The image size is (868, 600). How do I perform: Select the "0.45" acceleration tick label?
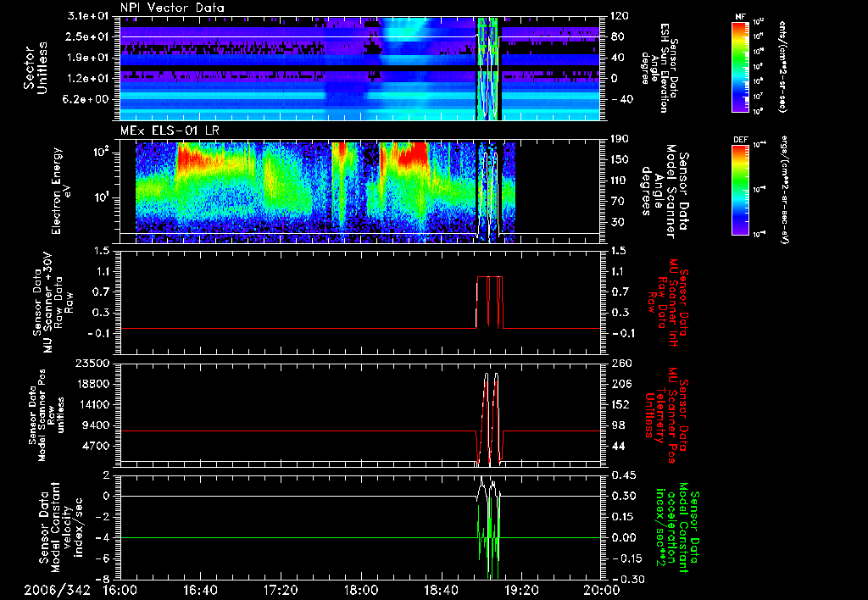[623, 475]
